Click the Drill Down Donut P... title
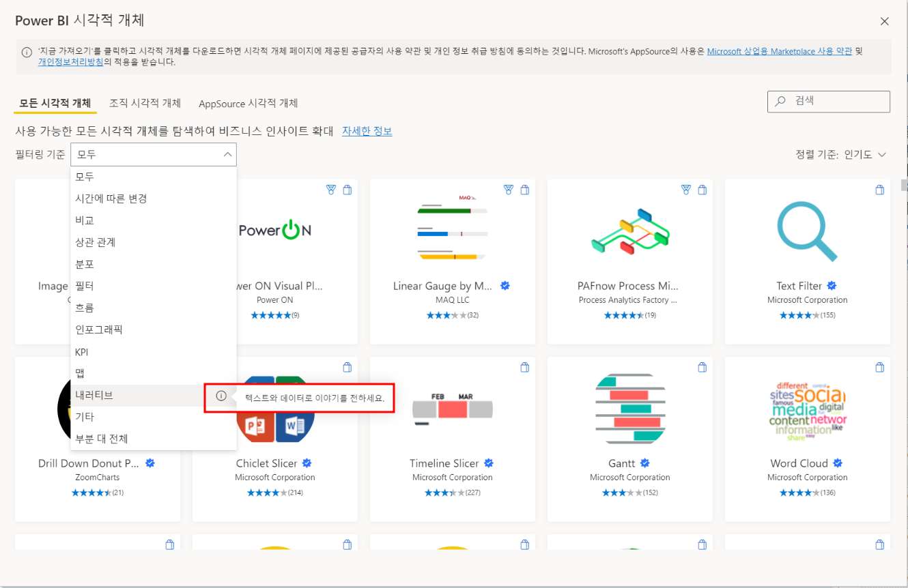908x588 pixels. tap(89, 463)
